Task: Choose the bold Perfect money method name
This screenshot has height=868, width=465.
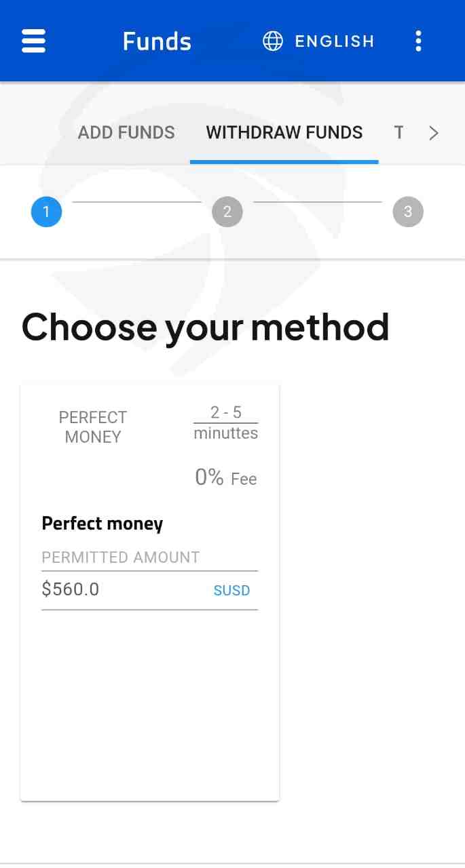Action: coord(103,524)
